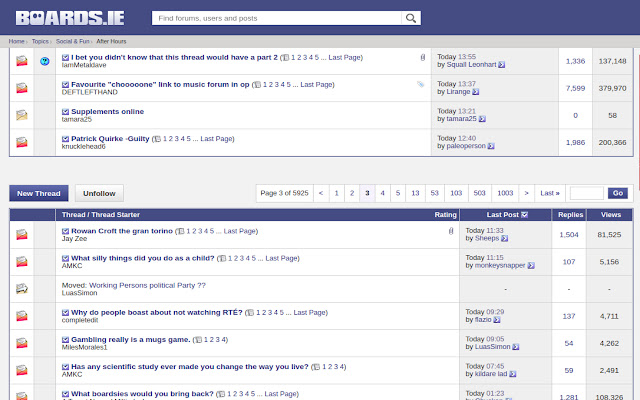Toggle follow checkbox on Patrick Quirke thread
The height and width of the screenshot is (400, 640).
65,139
